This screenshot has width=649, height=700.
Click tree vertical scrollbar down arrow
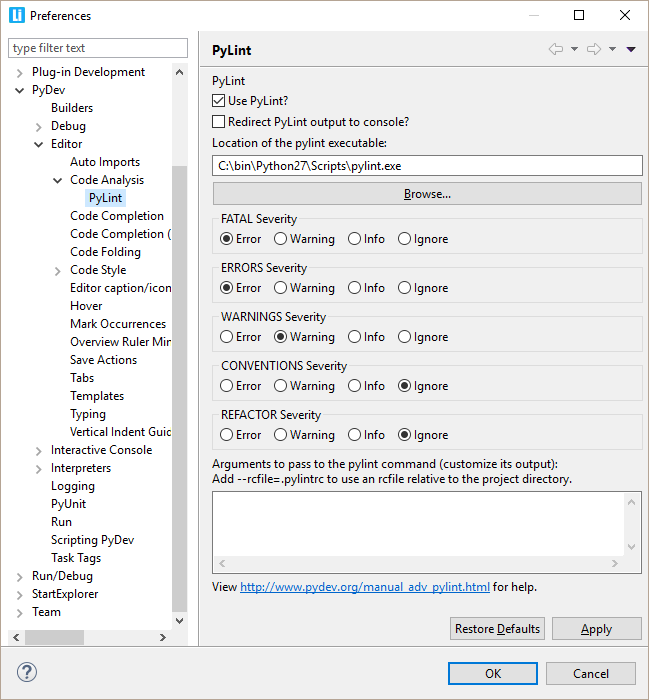point(179,621)
